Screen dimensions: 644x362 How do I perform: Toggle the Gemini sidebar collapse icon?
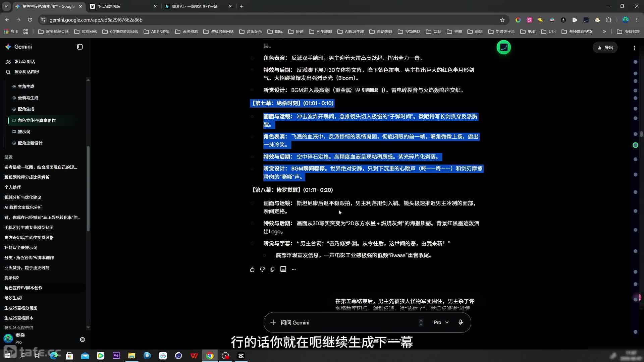click(80, 47)
